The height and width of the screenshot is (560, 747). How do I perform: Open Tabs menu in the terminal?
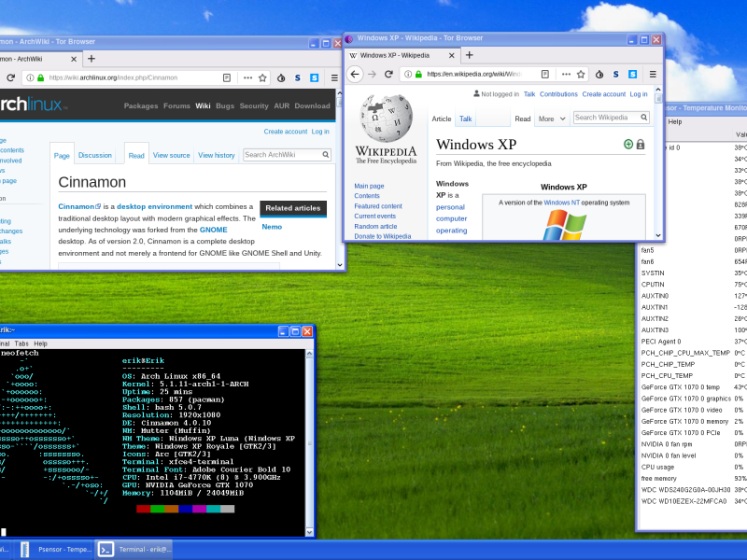pos(21,343)
